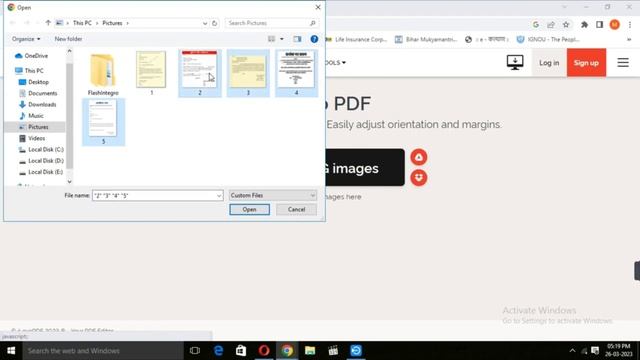Open Opera browser from the taskbar
640x360 pixels.
point(264,351)
